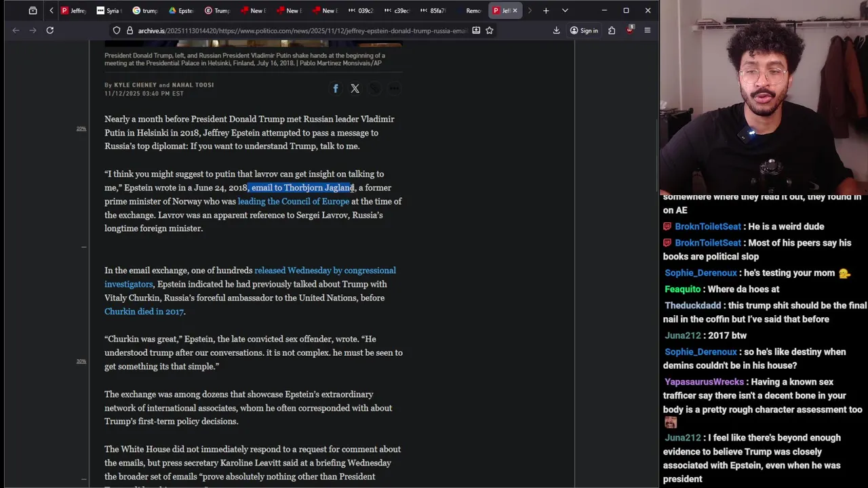The height and width of the screenshot is (488, 868).
Task: Click the red extension icon with badge
Action: click(630, 30)
